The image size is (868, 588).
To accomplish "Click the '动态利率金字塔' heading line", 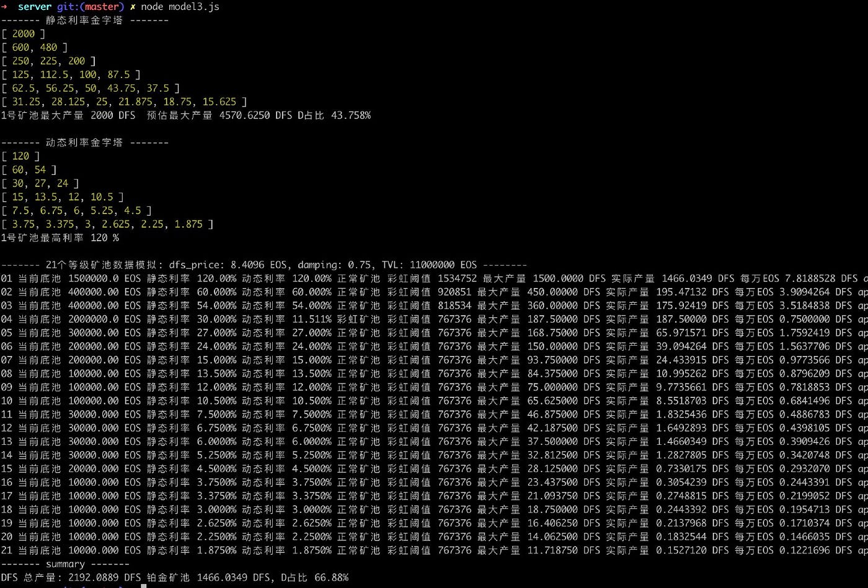I will [85, 143].
